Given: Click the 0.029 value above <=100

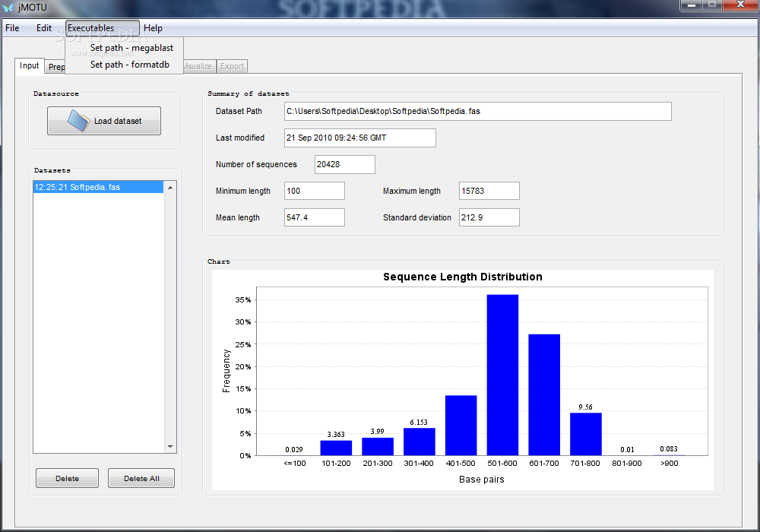Looking at the screenshot, I should [x=294, y=450].
